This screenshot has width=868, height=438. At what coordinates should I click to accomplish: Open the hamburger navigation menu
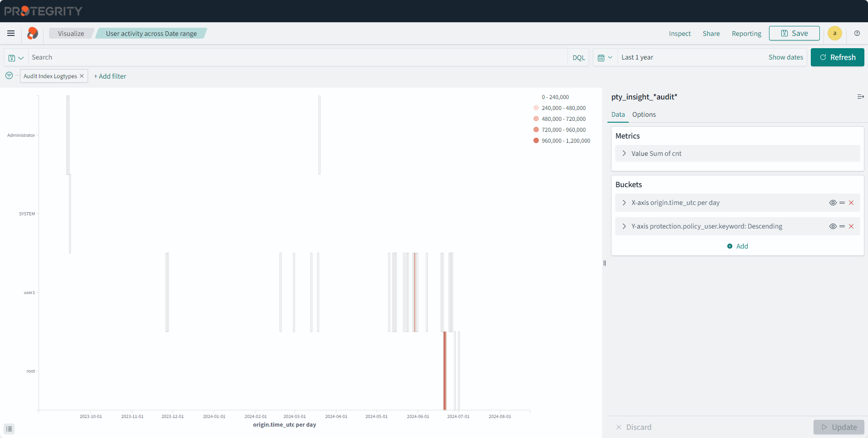[11, 33]
